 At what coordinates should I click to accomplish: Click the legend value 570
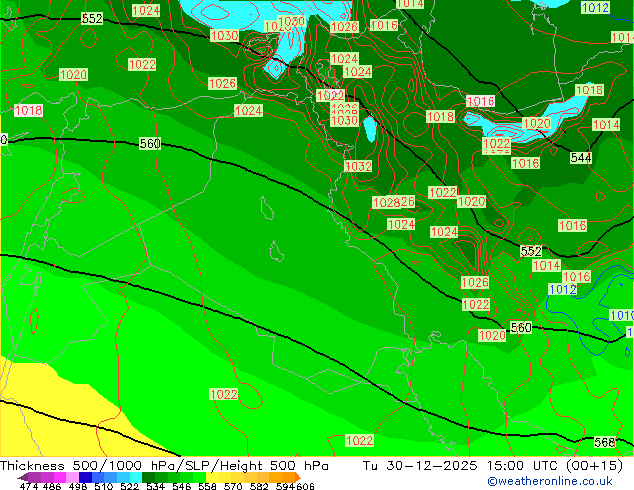233,486
